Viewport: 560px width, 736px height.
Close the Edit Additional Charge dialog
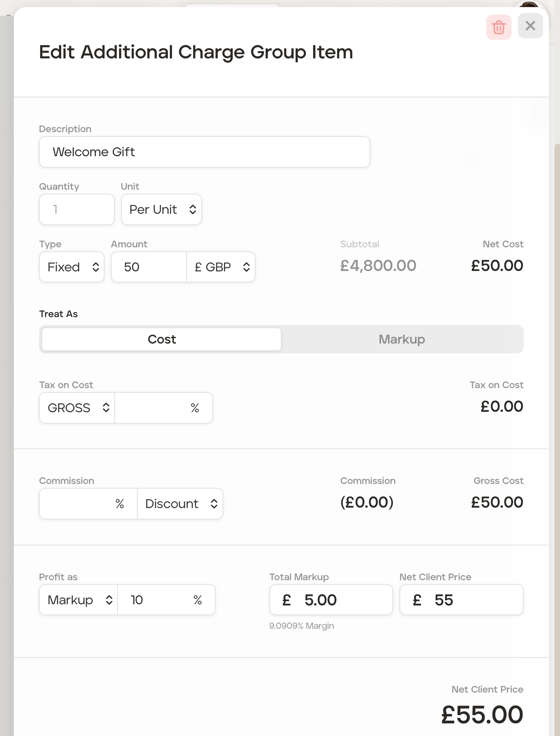tap(530, 26)
